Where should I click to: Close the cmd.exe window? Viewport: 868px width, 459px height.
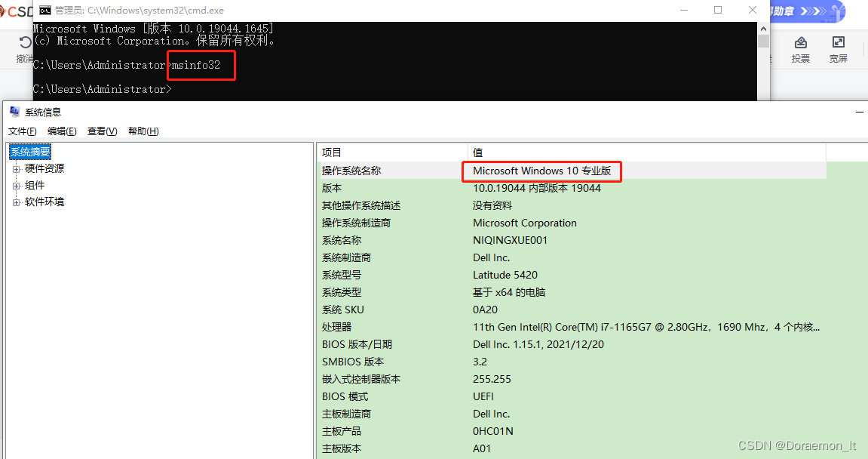(x=753, y=10)
